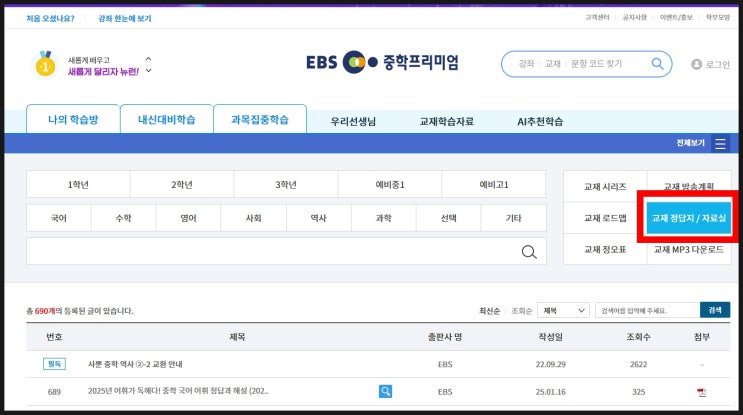The height and width of the screenshot is (415, 743).
Task: Download the PDF attachment in row 689
Action: (x=701, y=392)
